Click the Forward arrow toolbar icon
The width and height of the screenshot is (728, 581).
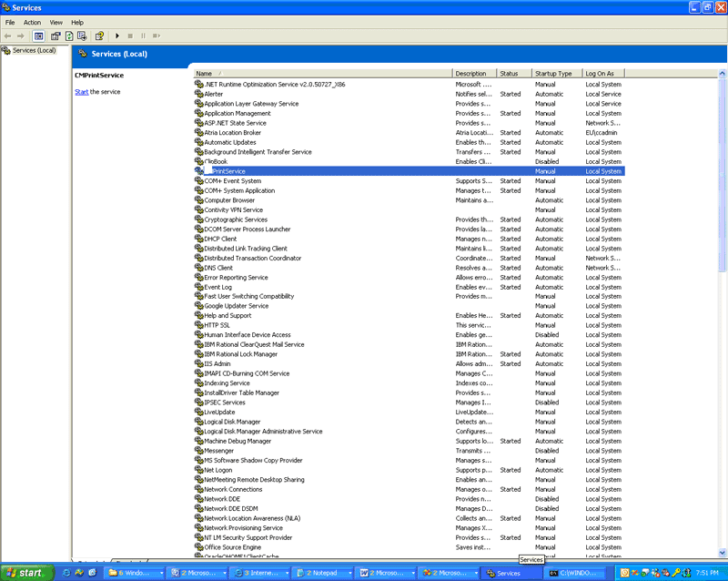20,36
